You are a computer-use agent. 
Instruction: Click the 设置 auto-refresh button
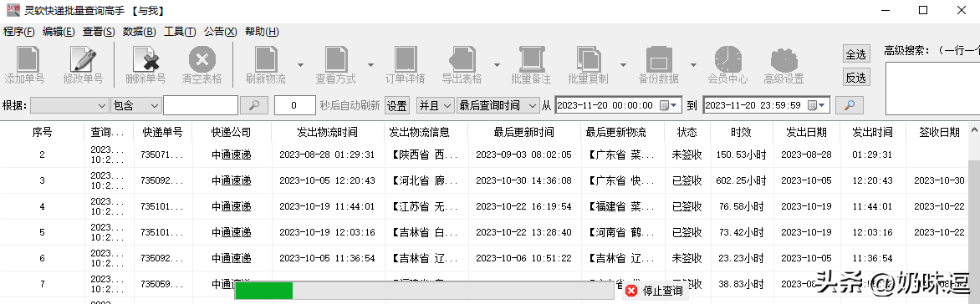click(397, 105)
